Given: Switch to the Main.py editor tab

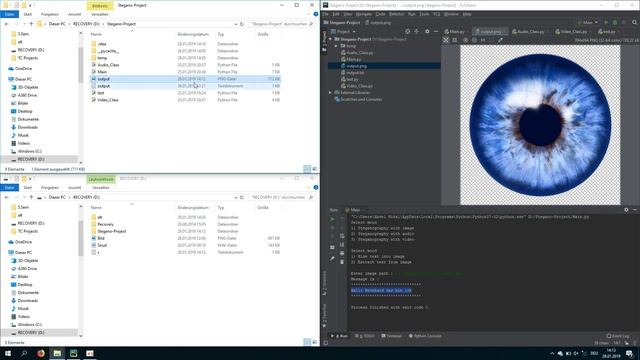Looking at the screenshot, I should [x=456, y=31].
